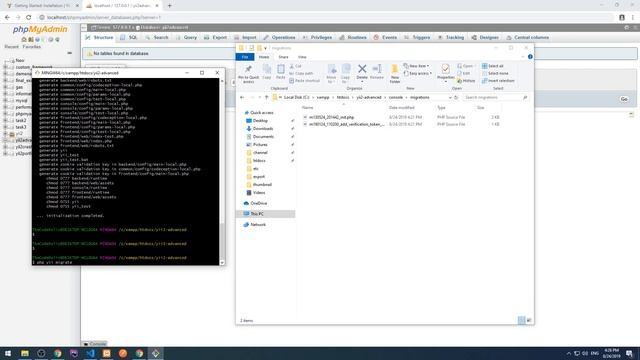Click Copy path in the Clipboard group
The height and width of the screenshot is (360, 640).
tap(301, 73)
